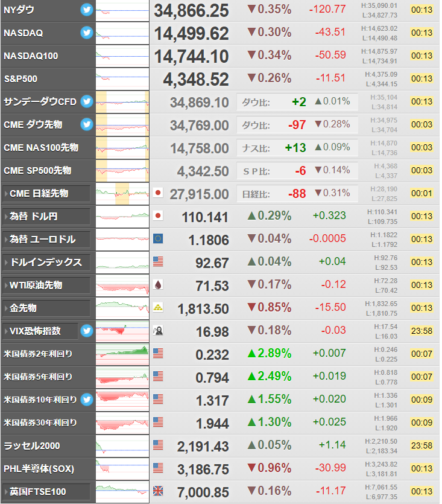This screenshot has width=442, height=504.
Task: Click the ダウ比 -97 box
Action: (x=297, y=125)
